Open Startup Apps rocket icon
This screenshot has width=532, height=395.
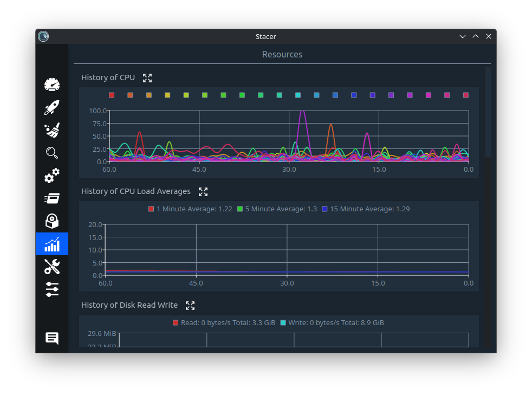coord(52,107)
